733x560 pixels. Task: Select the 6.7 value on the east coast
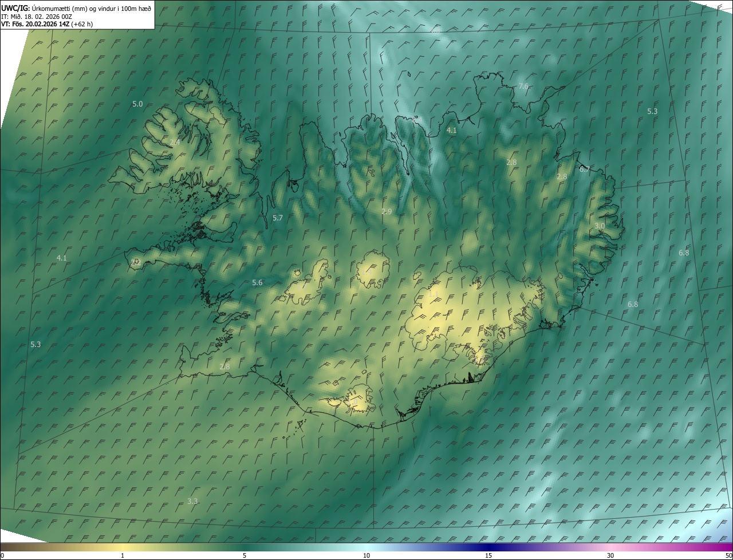coord(585,169)
